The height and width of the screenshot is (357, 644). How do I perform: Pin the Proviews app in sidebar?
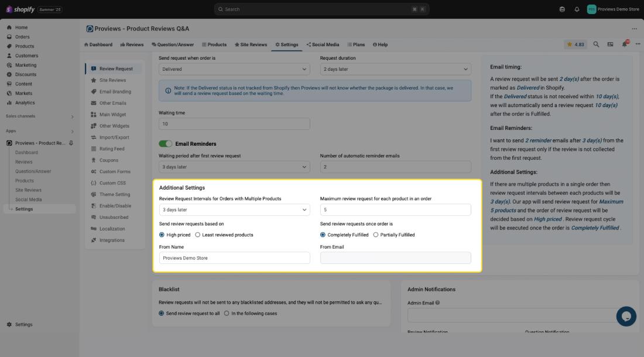click(x=71, y=143)
